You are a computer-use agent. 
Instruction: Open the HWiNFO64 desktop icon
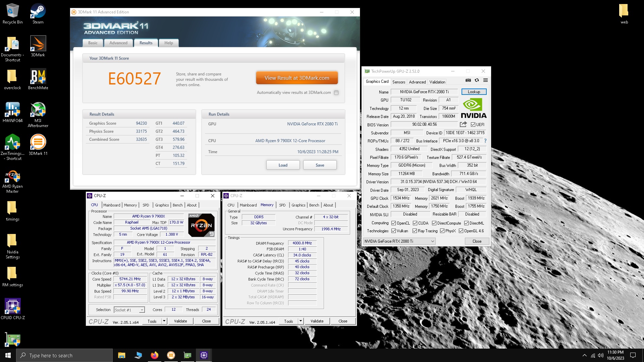pyautogui.click(x=12, y=112)
